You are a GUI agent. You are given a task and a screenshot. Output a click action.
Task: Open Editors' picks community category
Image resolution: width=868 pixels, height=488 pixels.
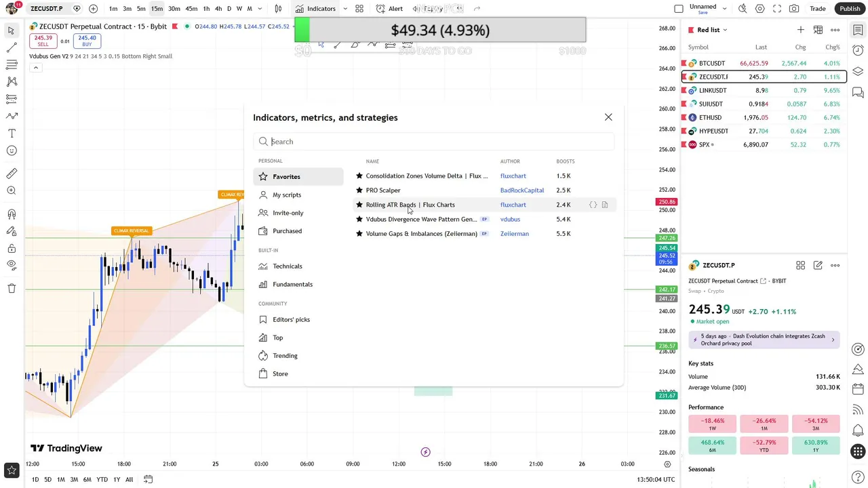pyautogui.click(x=298, y=319)
